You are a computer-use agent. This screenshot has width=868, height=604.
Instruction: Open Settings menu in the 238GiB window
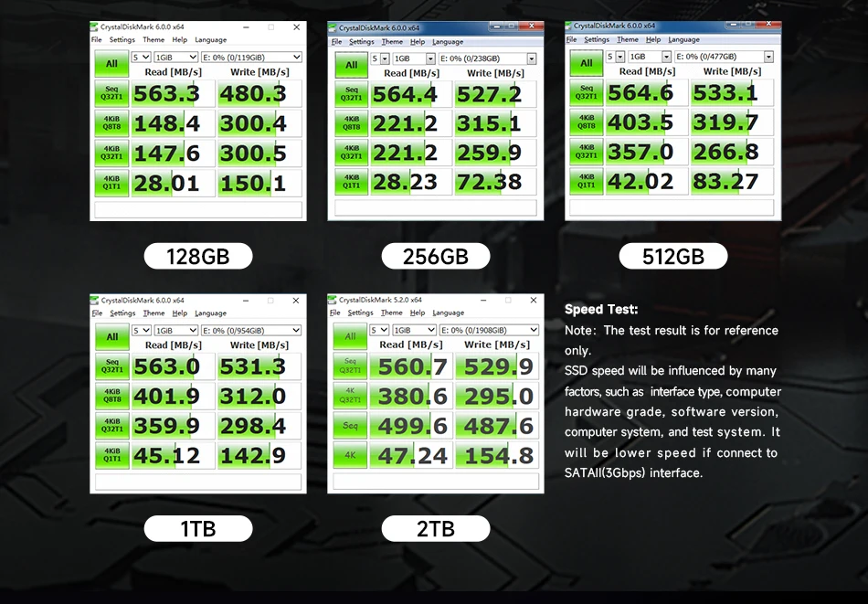362,42
